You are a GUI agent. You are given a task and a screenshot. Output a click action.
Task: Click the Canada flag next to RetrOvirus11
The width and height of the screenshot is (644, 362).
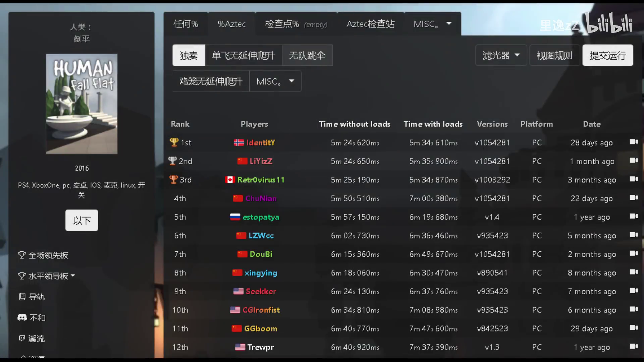[x=230, y=180]
